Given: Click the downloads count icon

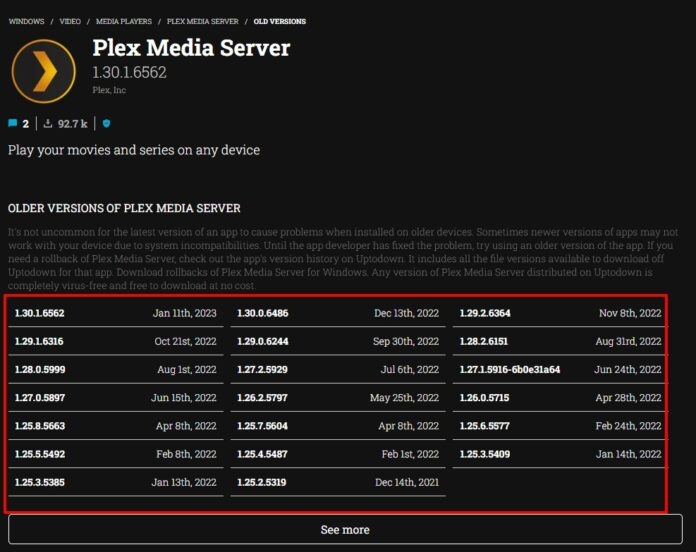Looking at the screenshot, I should tap(49, 124).
